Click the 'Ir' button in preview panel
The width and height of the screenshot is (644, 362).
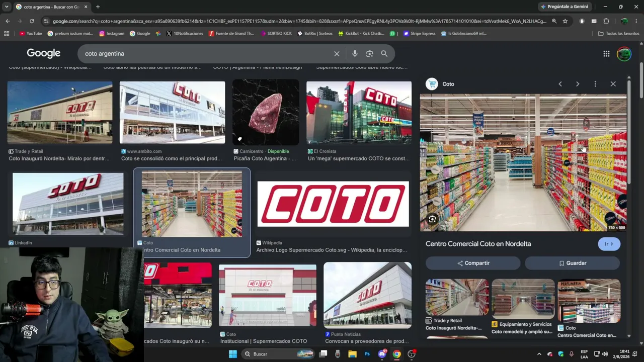[609, 244]
